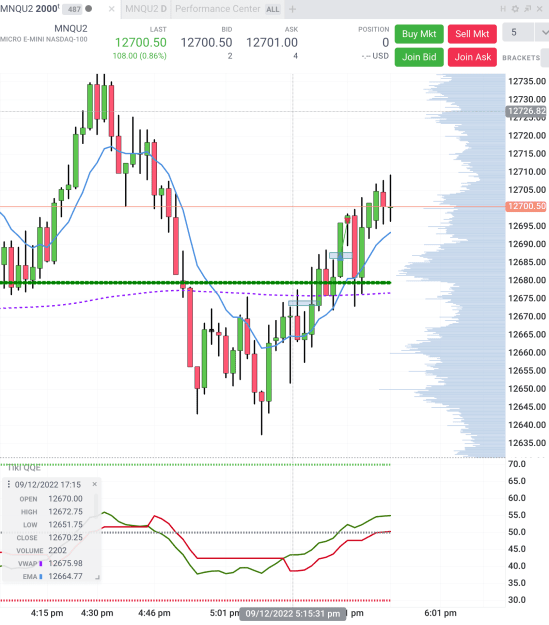Click the ALL badge on Performance Center
The image size is (549, 625).
273,9
